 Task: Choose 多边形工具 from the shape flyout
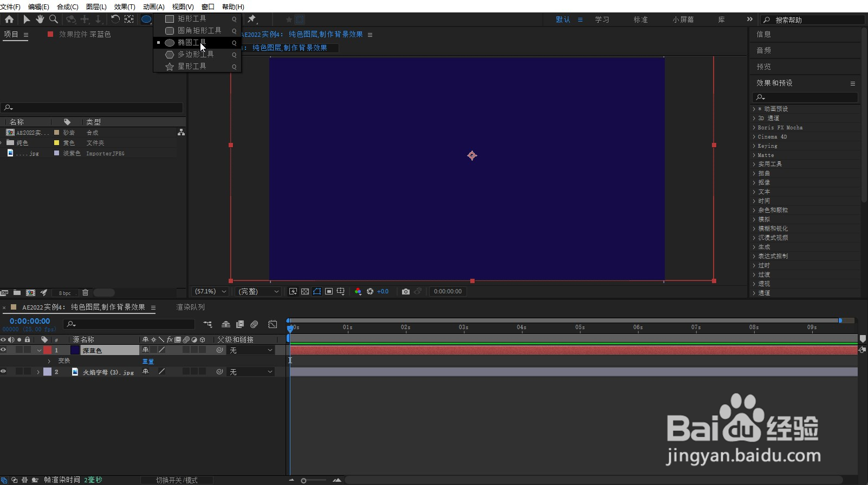197,54
